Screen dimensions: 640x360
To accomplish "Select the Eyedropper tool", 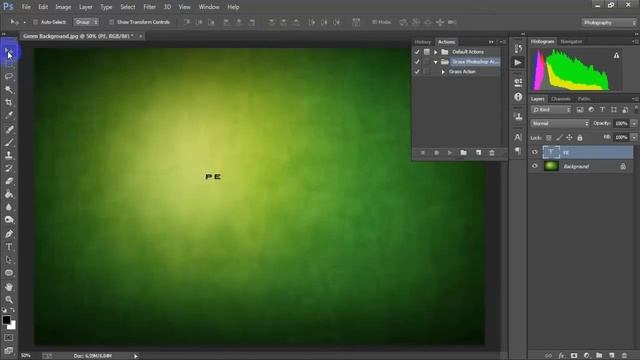I will 9,115.
